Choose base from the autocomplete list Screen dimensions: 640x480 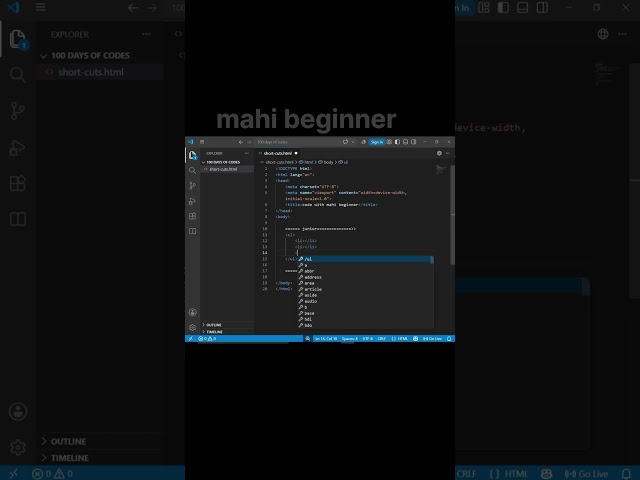pos(365,313)
